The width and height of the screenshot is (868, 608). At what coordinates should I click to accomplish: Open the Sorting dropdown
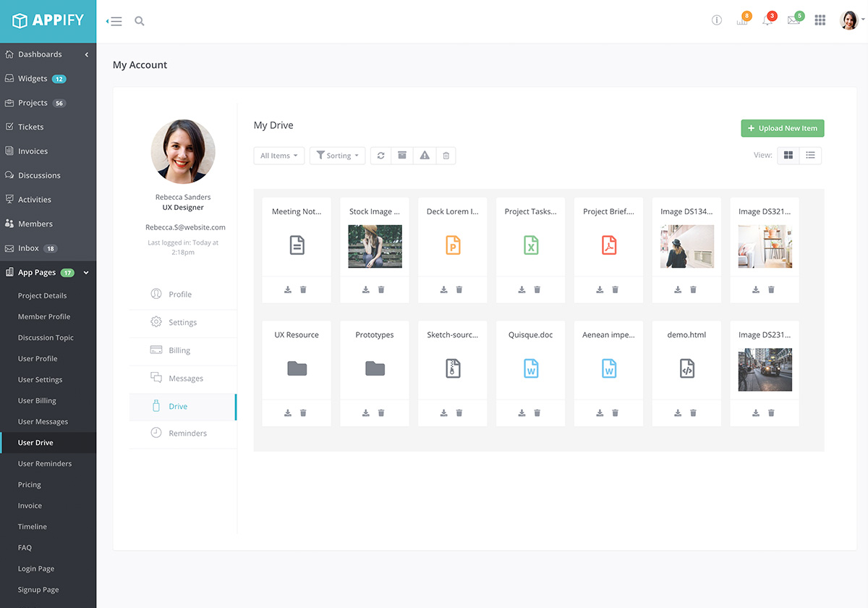tap(337, 156)
